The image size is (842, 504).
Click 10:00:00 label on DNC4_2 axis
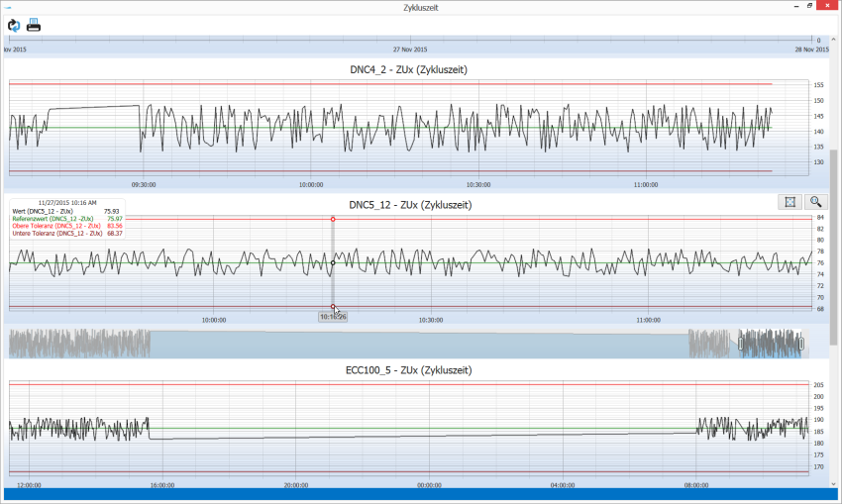311,184
